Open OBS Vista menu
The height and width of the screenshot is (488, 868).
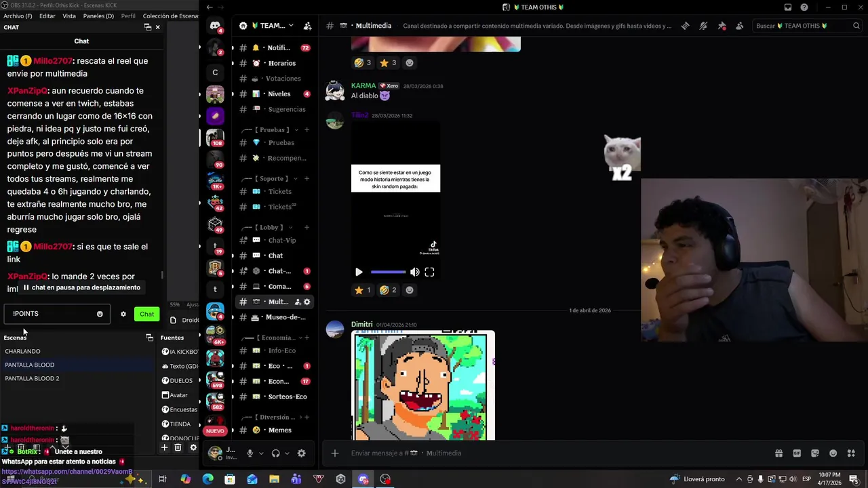click(x=69, y=16)
